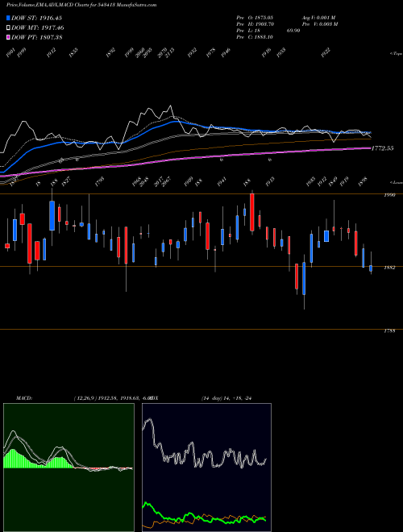Click the last blue candlestick near 1882
403x532 pixels.
coord(371,268)
